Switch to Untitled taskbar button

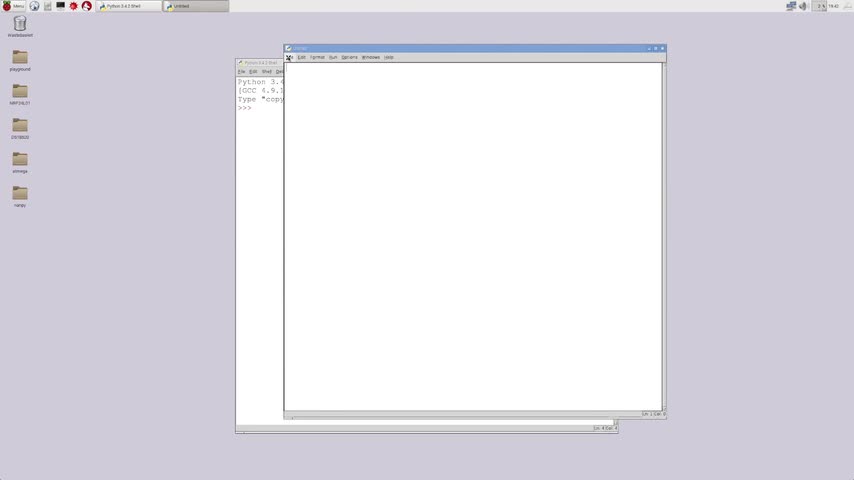pyautogui.click(x=196, y=6)
